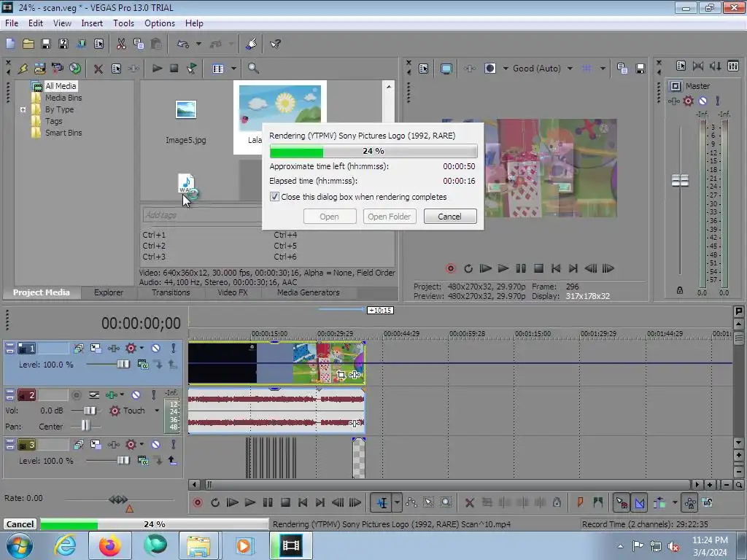
Task: Arm audio track 2 for record
Action: (x=76, y=394)
